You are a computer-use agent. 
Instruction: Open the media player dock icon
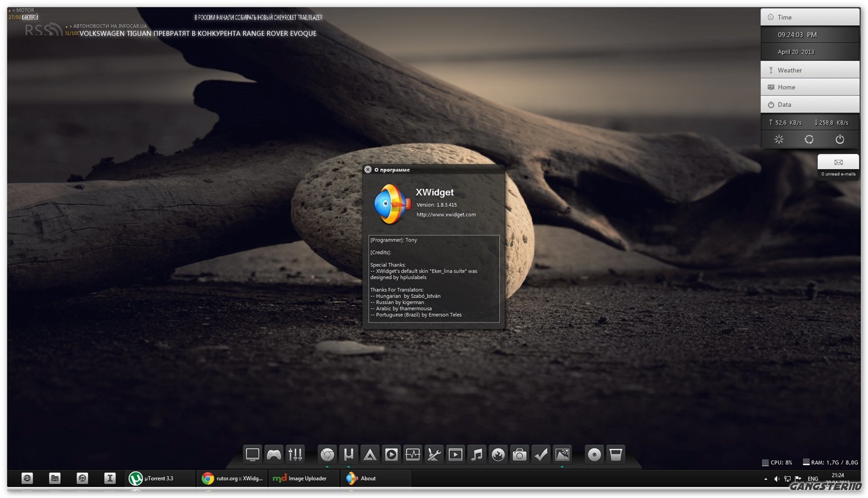391,454
